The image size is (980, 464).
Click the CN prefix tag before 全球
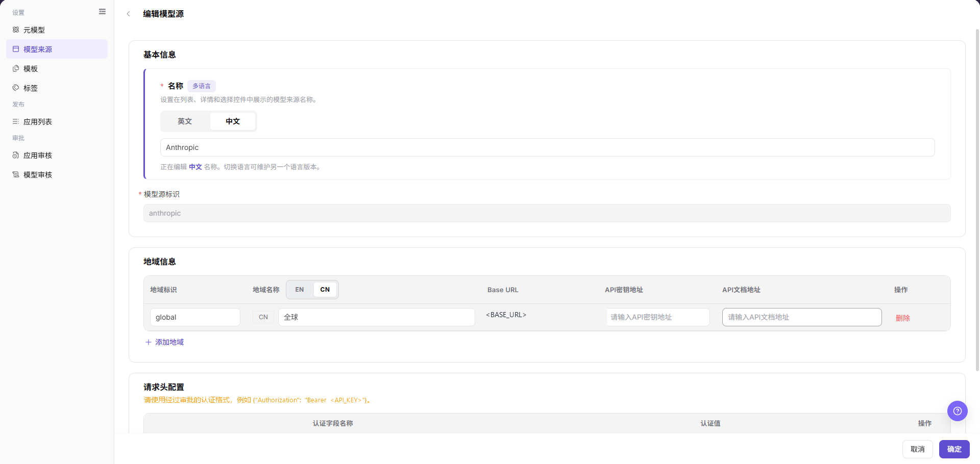click(x=263, y=317)
